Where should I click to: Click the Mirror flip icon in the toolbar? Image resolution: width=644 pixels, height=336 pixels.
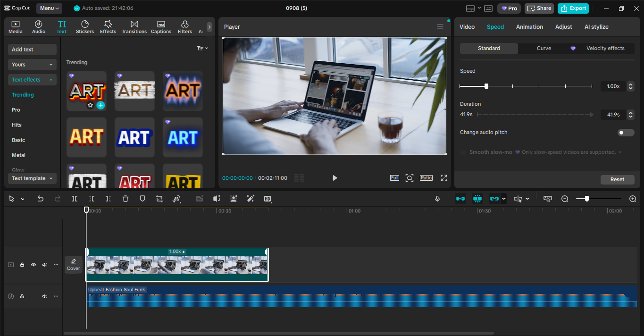click(177, 199)
